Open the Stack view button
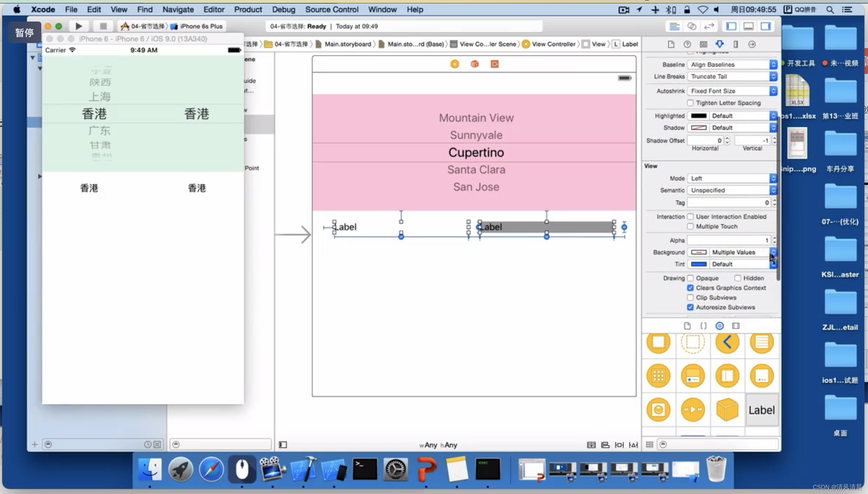868x494 pixels. tap(591, 445)
